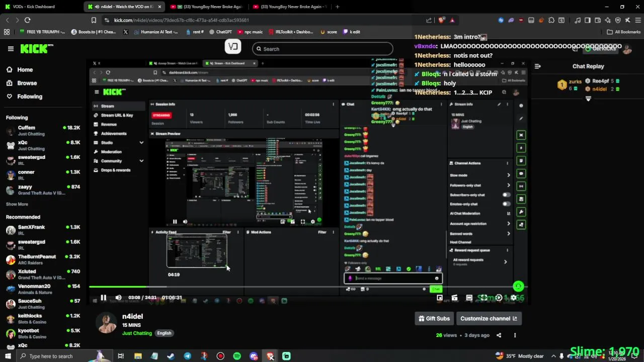Open Brave Shields lion icon
This screenshot has height=362, width=644.
pos(441,20)
